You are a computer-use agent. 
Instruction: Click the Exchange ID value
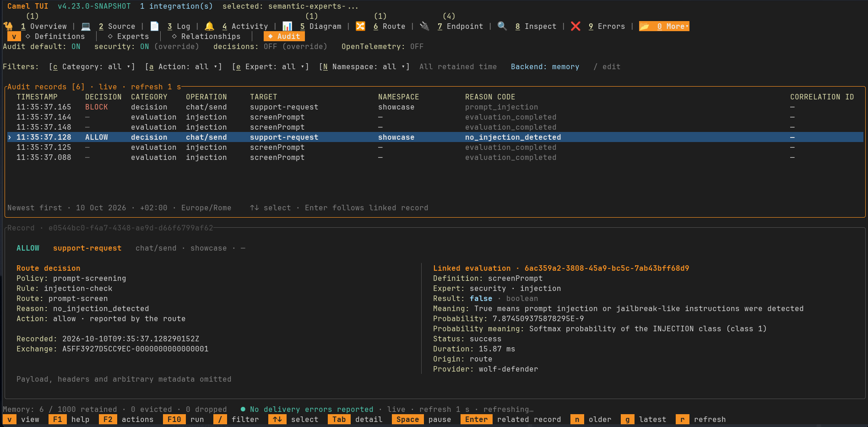pos(136,349)
